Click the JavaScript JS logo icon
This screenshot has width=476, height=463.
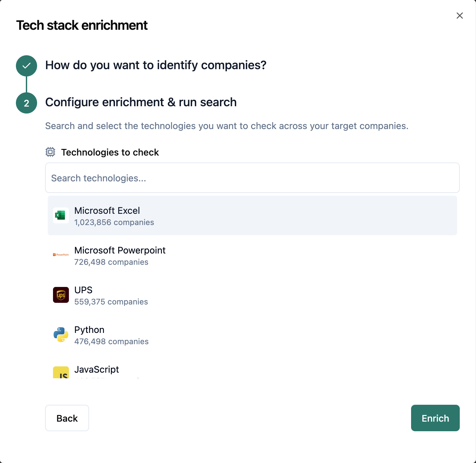[x=61, y=373]
